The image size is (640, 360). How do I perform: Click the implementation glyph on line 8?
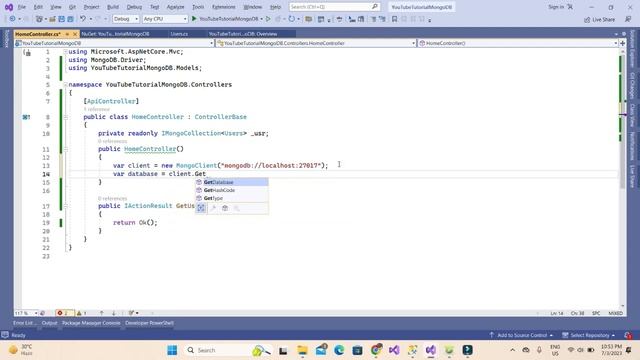(26, 117)
